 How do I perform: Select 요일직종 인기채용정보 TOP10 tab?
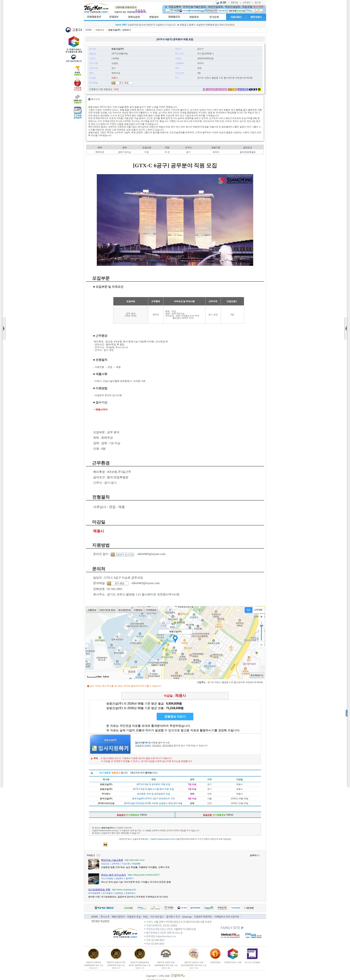click(x=218, y=815)
